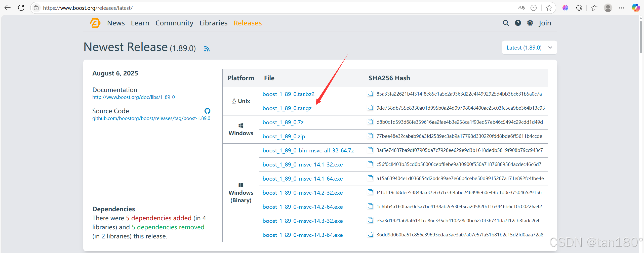This screenshot has width=644, height=253.
Task: Download boost_1_89_0.tar.bz2
Action: (289, 94)
